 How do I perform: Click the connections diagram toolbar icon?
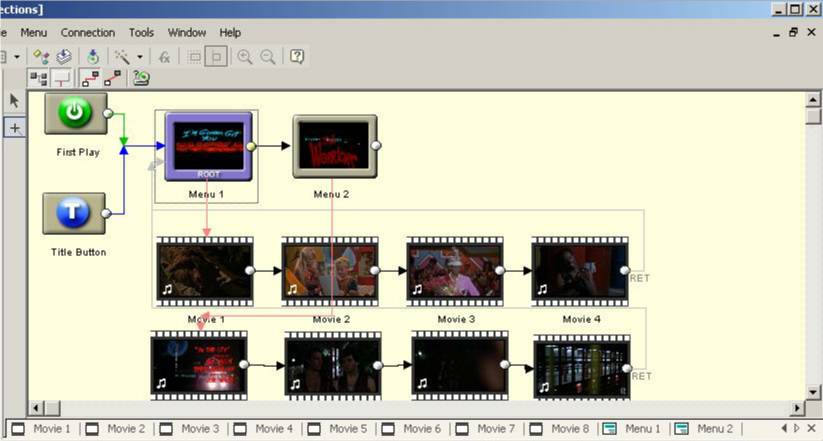coord(41,56)
